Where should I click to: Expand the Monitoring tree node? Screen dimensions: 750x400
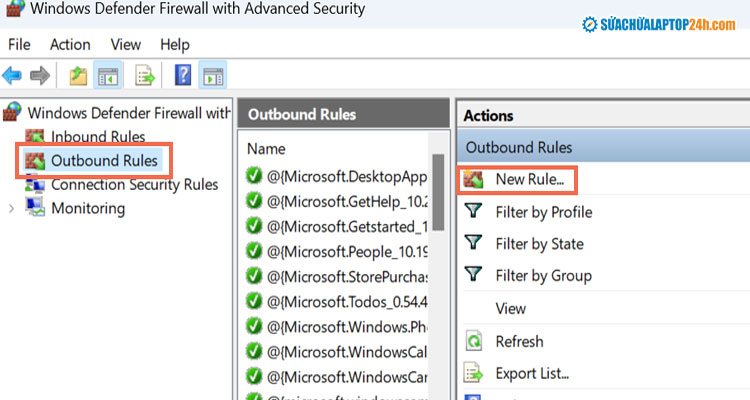click(x=11, y=208)
